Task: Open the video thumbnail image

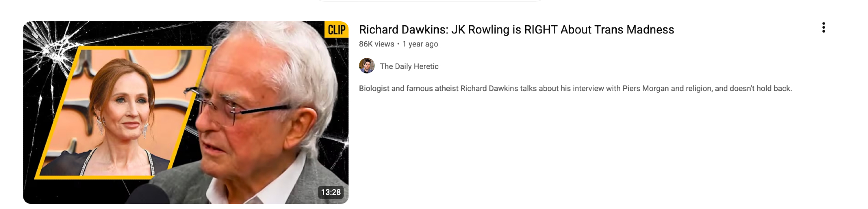Action: [x=186, y=113]
